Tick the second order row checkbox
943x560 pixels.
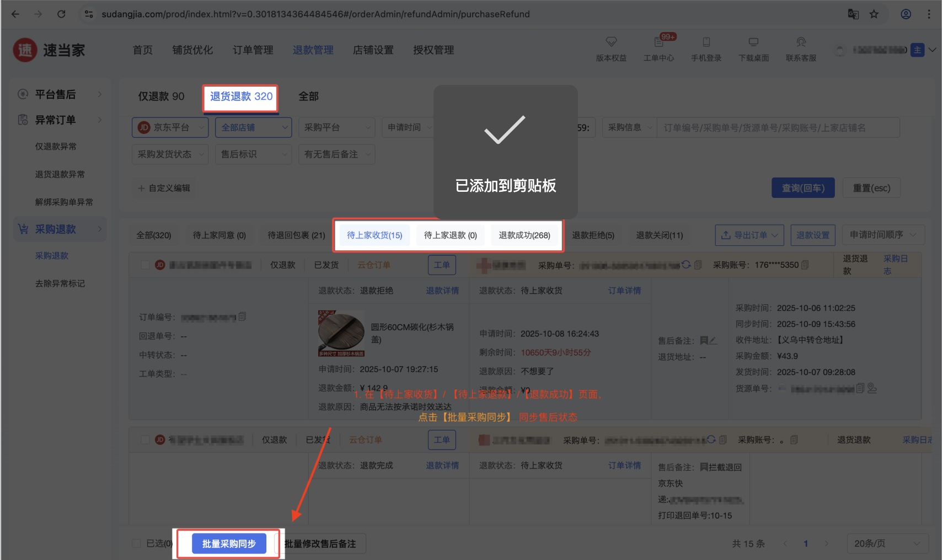(145, 440)
